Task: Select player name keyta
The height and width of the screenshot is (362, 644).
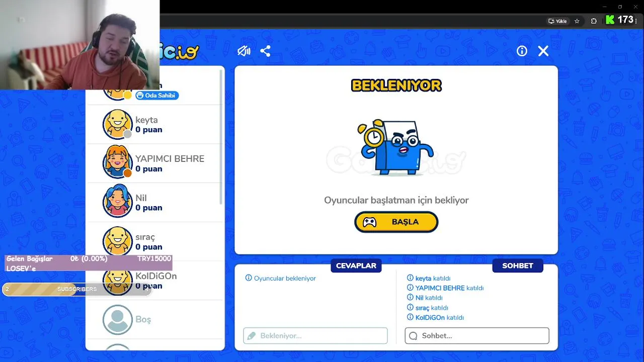Action: pyautogui.click(x=146, y=120)
